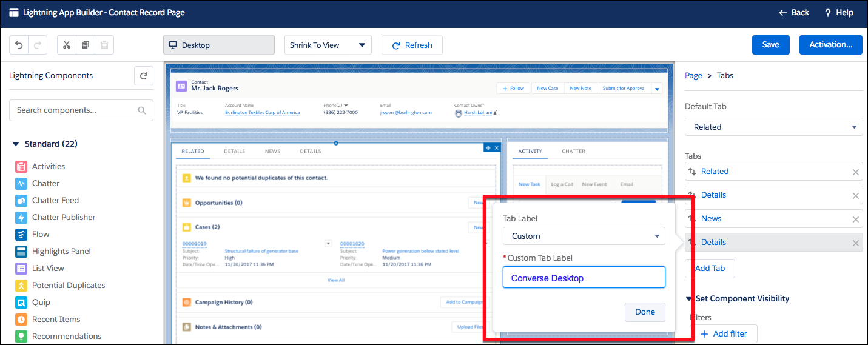Click View All under Cases
Viewport: 868px width, 345px height.
[336, 280]
